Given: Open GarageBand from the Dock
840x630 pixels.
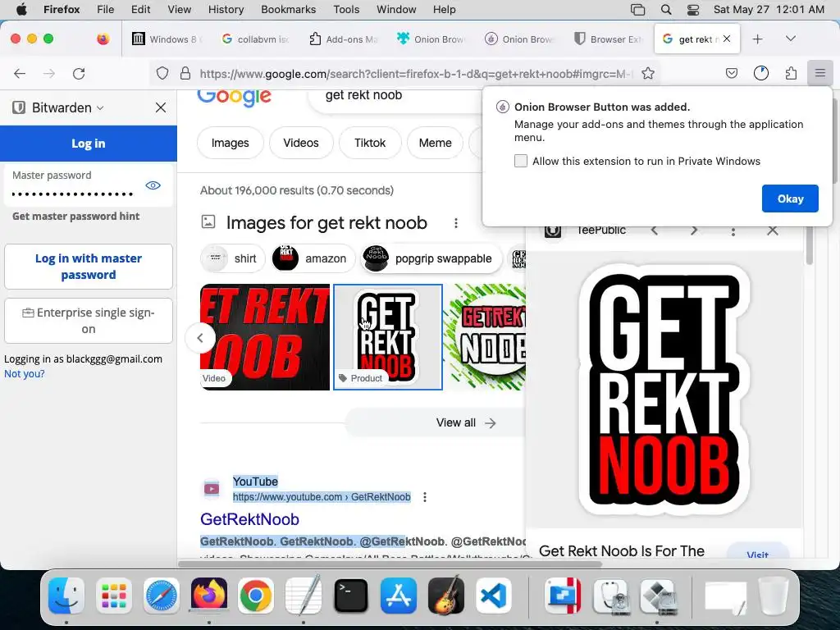Looking at the screenshot, I should pos(445,596).
